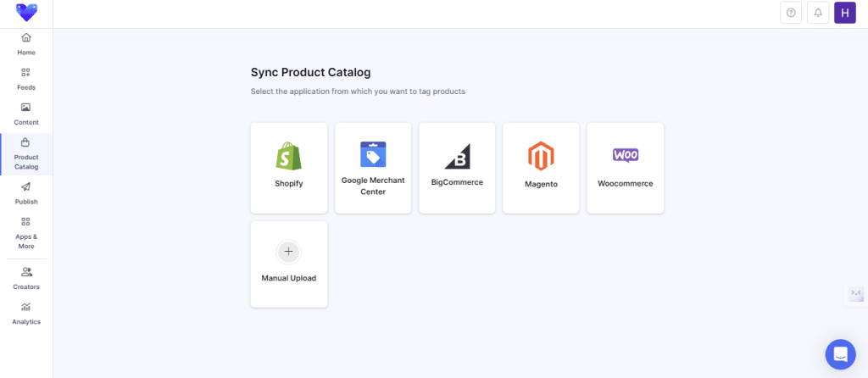Choose Woocommerce as product source
Viewport: 868px width, 378px height.
[625, 168]
